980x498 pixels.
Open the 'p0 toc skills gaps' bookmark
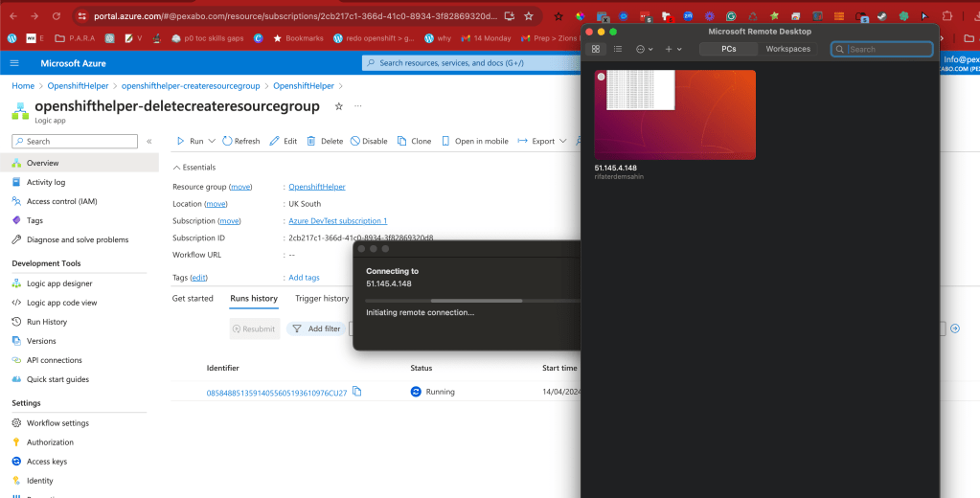click(x=208, y=38)
